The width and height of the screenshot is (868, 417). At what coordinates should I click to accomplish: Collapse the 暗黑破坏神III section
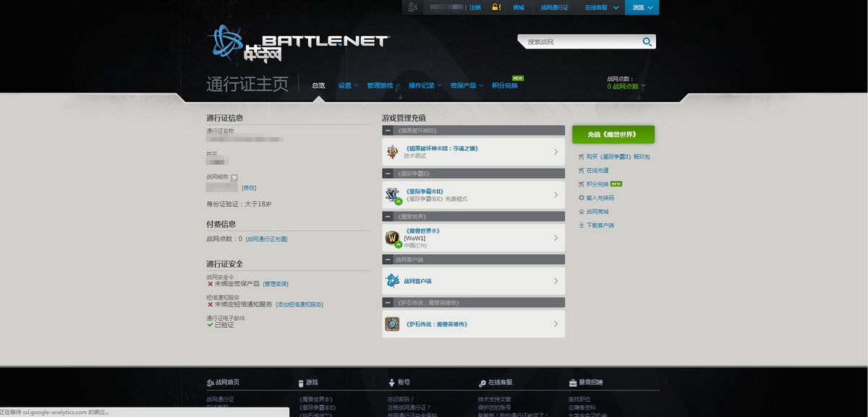tap(388, 131)
